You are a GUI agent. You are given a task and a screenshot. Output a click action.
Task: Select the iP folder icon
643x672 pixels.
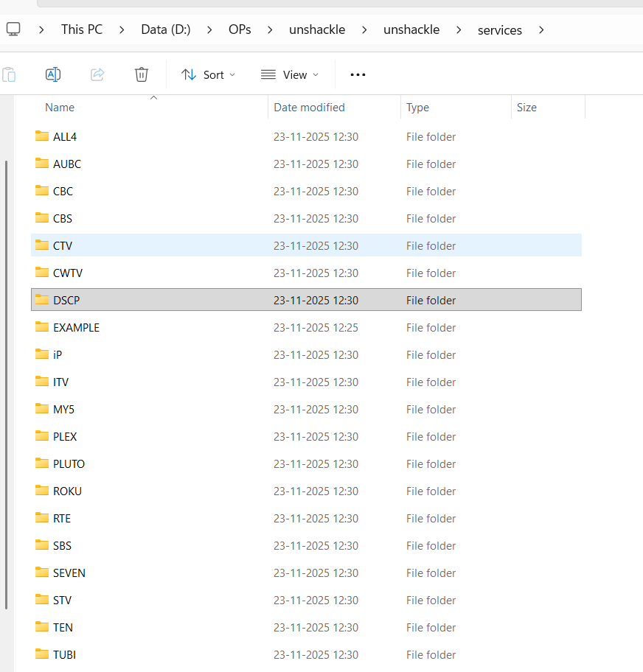[x=42, y=354]
